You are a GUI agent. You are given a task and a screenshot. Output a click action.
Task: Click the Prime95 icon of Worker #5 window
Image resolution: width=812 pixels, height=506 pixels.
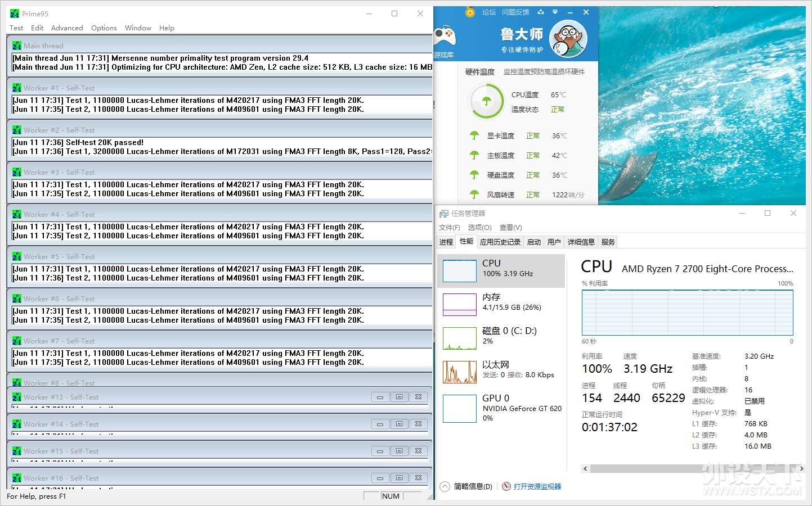pyautogui.click(x=17, y=256)
